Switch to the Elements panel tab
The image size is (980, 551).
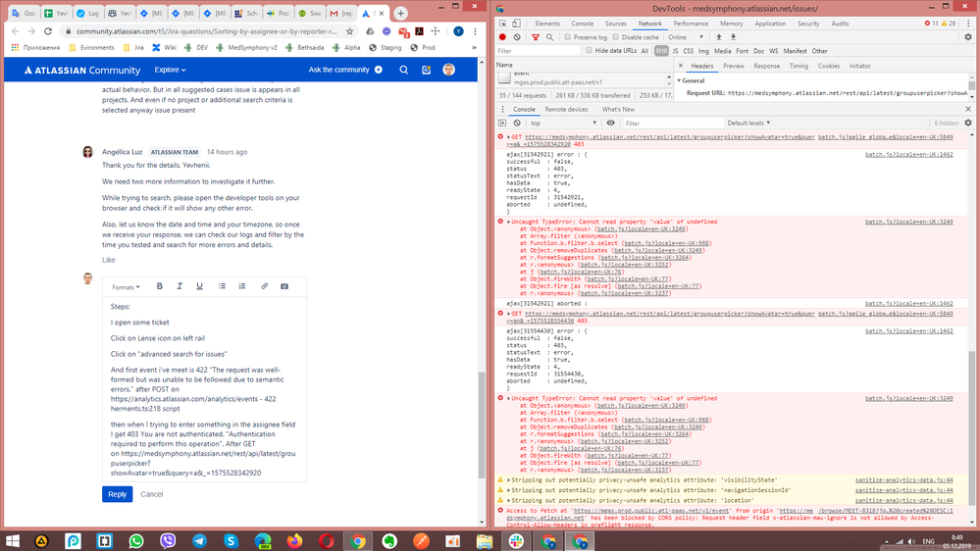(x=547, y=24)
